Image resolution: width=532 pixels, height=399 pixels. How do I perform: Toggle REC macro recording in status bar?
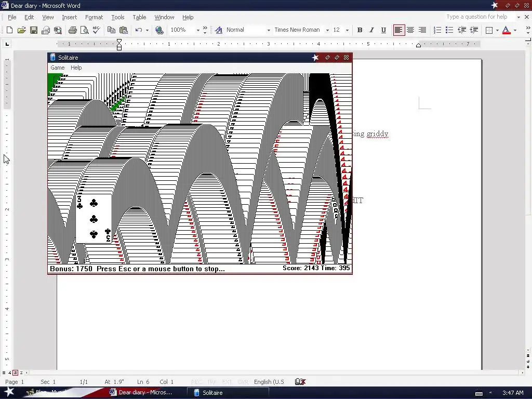[196, 382]
